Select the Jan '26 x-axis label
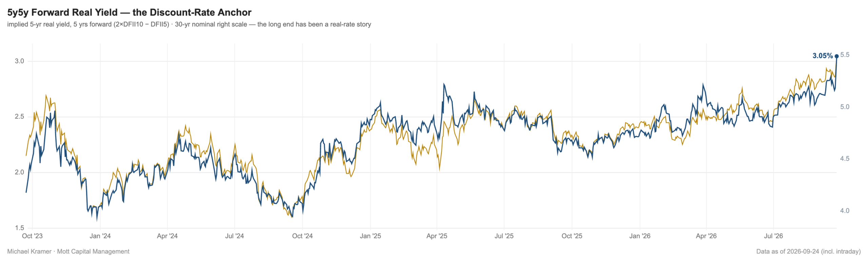 (x=640, y=236)
